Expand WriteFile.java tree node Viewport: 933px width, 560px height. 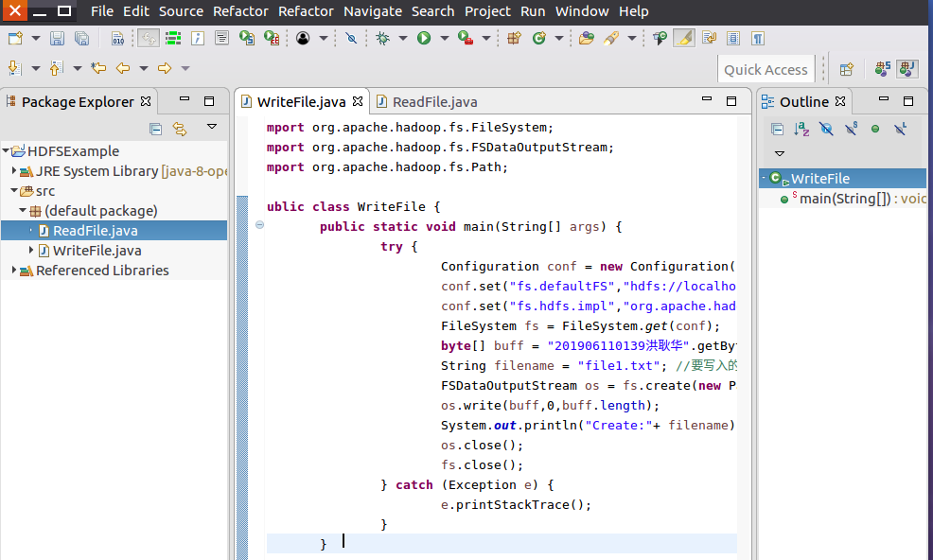coord(31,250)
